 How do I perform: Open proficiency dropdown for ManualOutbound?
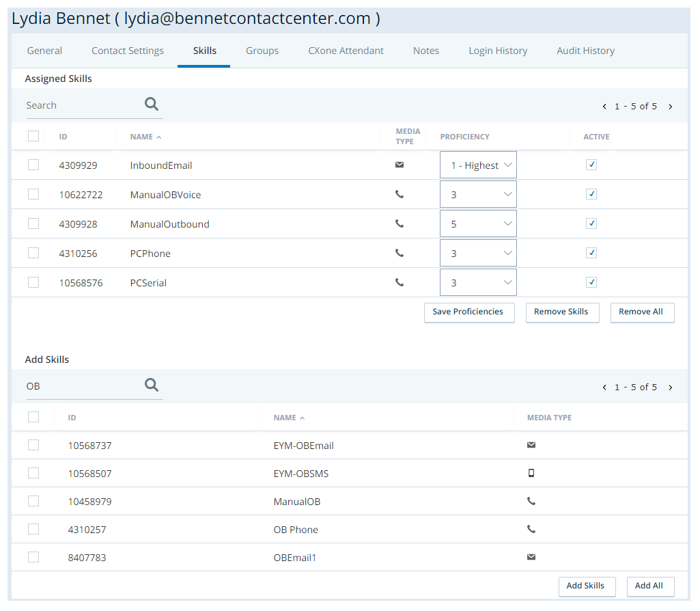tap(478, 223)
